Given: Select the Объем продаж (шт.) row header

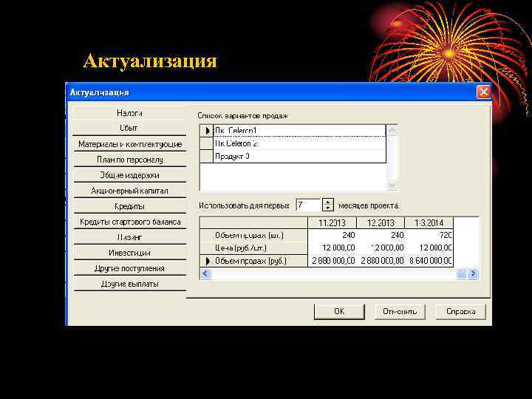Looking at the screenshot, I should click(x=253, y=235).
